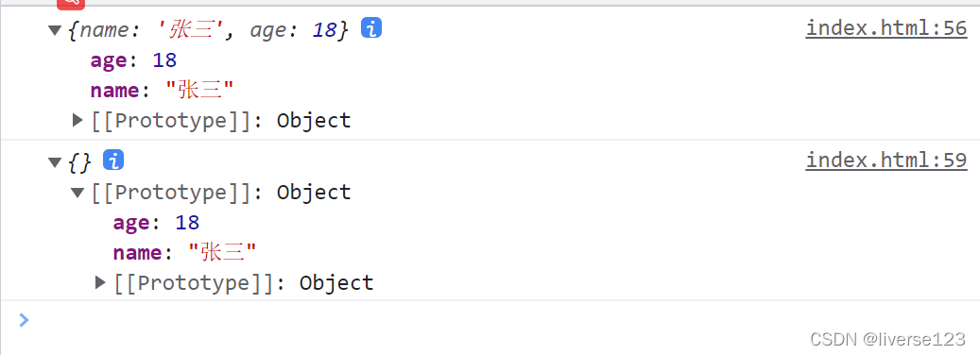Collapse the {name: '张三', age: 18} object

point(55,29)
